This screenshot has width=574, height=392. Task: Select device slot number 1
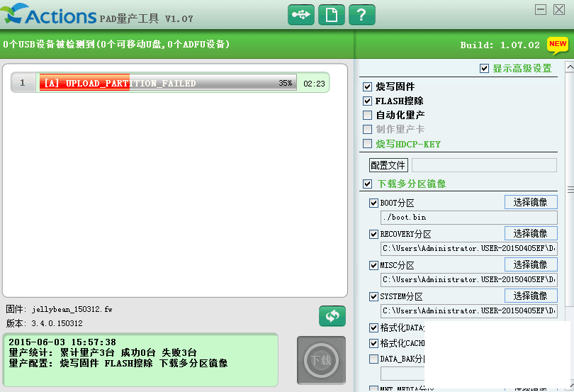click(x=23, y=83)
